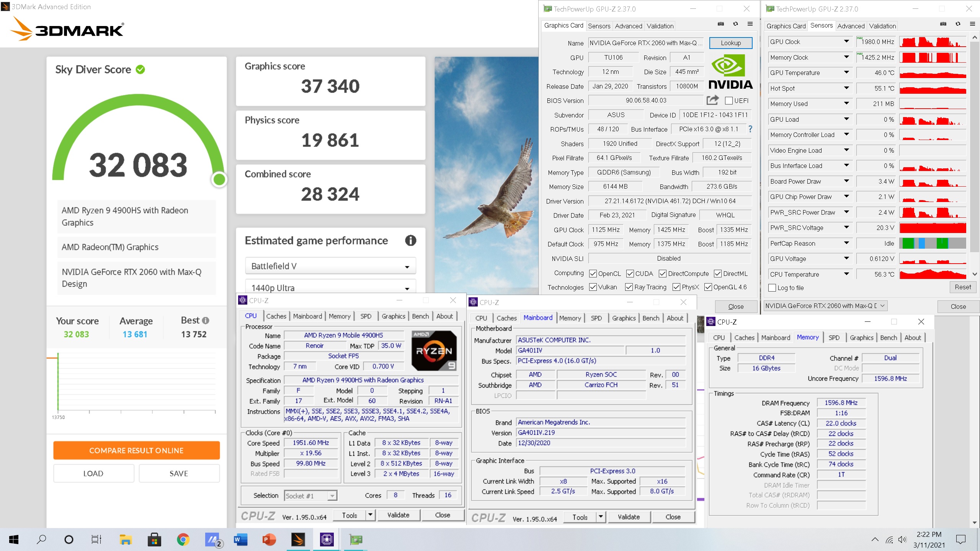The width and height of the screenshot is (980, 551).
Task: Toggle the PhysX checkbox
Action: click(676, 287)
